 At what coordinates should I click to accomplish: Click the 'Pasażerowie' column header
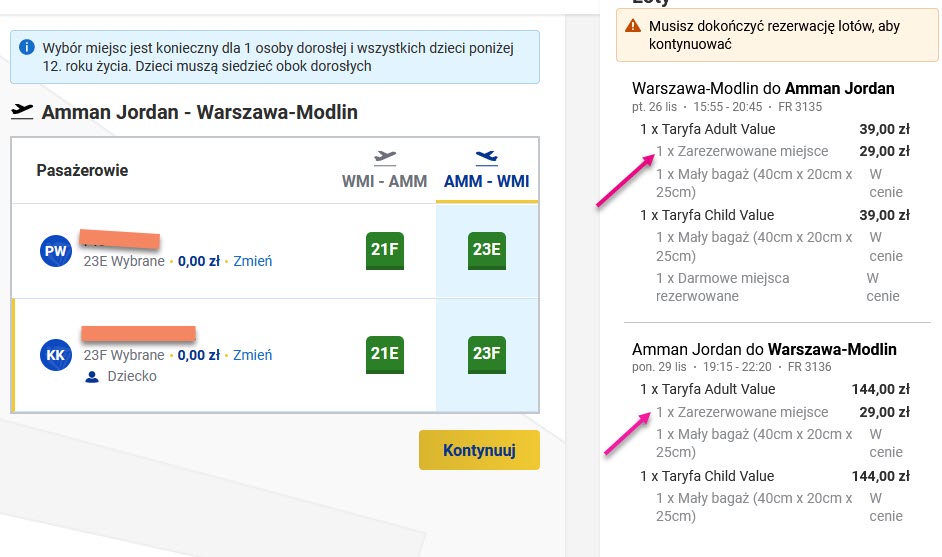[x=82, y=171]
